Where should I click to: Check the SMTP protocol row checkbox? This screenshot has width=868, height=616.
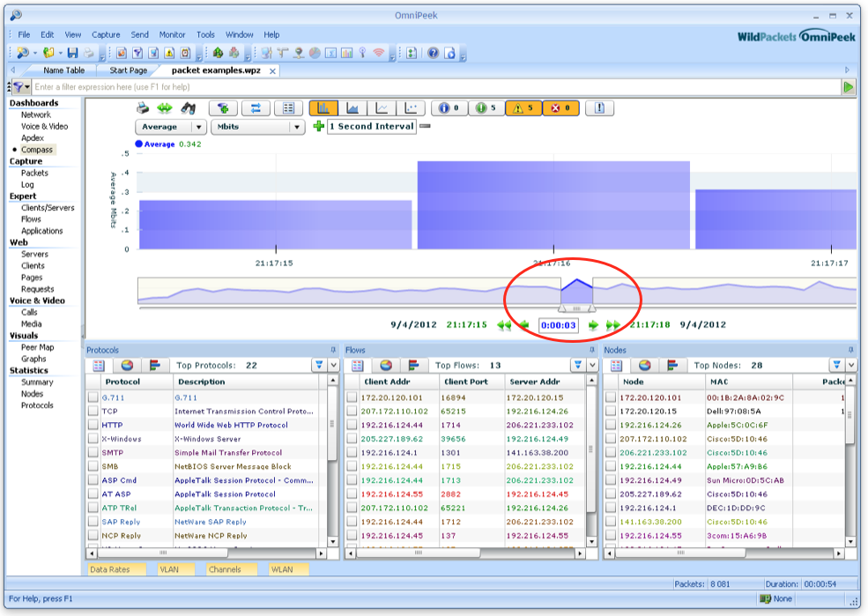(93, 453)
